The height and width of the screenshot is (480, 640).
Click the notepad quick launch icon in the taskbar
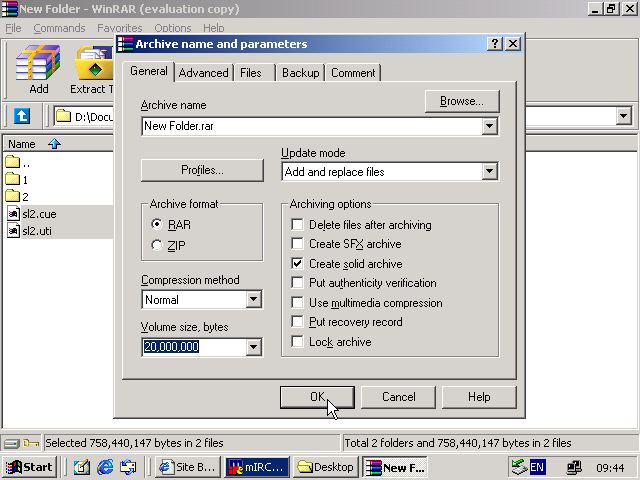tap(82, 467)
